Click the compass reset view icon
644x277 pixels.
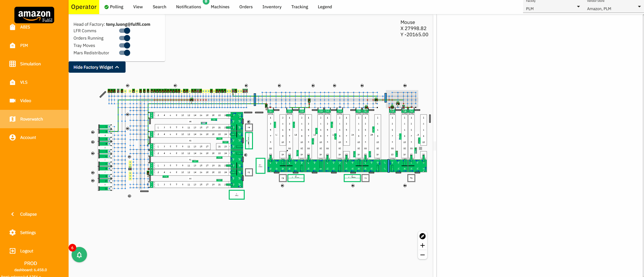coord(422,236)
